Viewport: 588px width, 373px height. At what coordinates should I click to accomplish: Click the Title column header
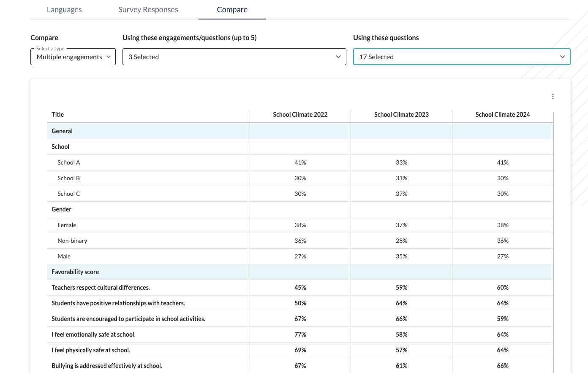58,115
